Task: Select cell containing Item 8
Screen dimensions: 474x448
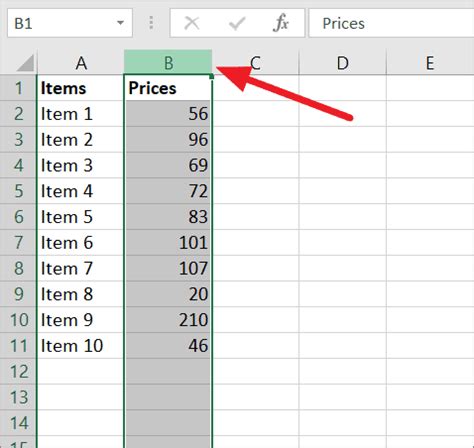Action: point(80,294)
